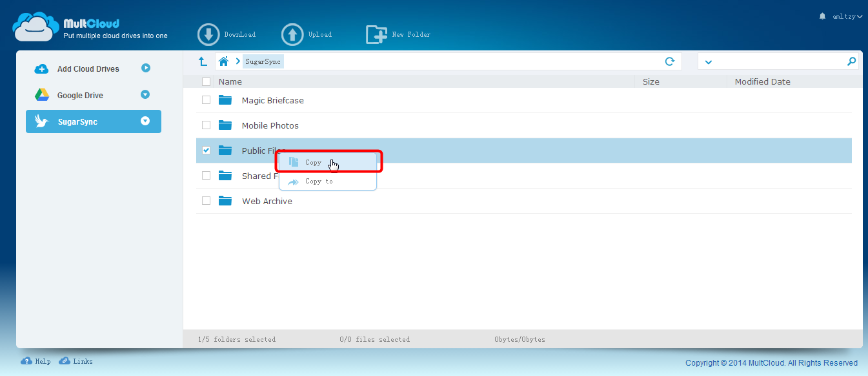Click the Mobile Photos folder icon
The width and height of the screenshot is (868, 376).
click(x=225, y=125)
